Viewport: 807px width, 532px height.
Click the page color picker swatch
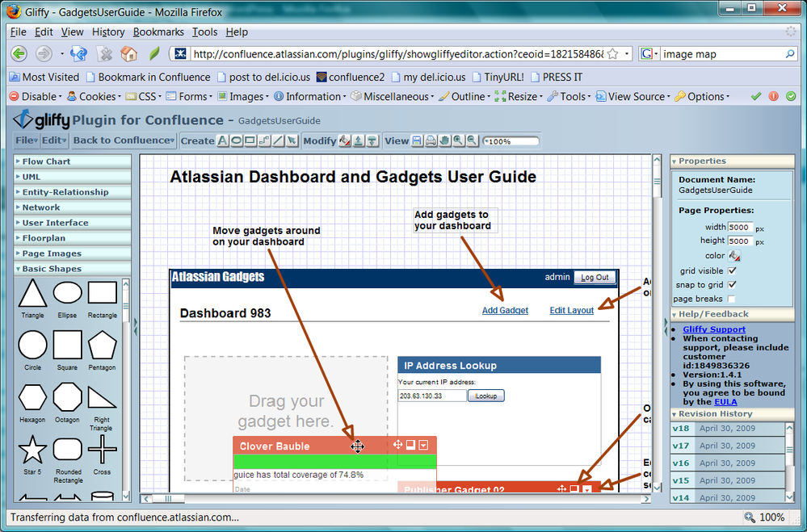point(734,256)
